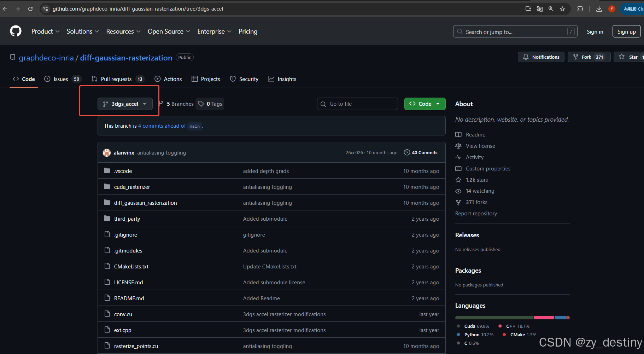The height and width of the screenshot is (354, 644).
Task: Click the browser back arrow
Action: click(5, 9)
